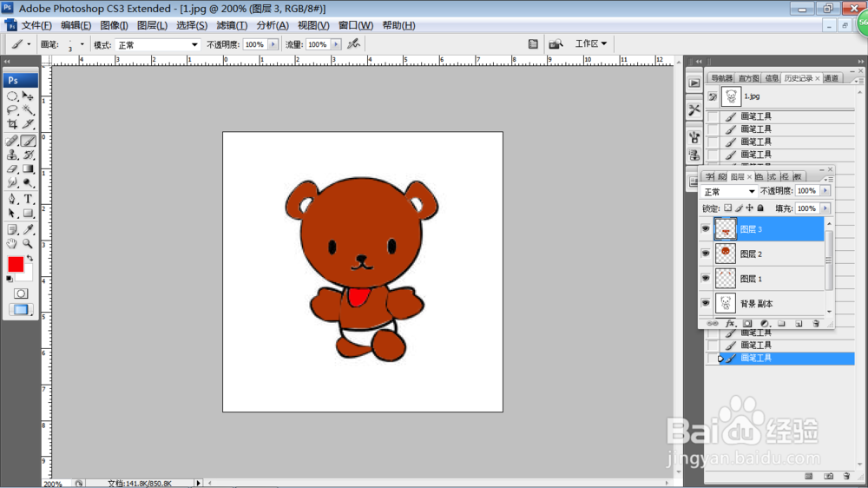
Task: Toggle lock all
Action: pyautogui.click(x=760, y=208)
